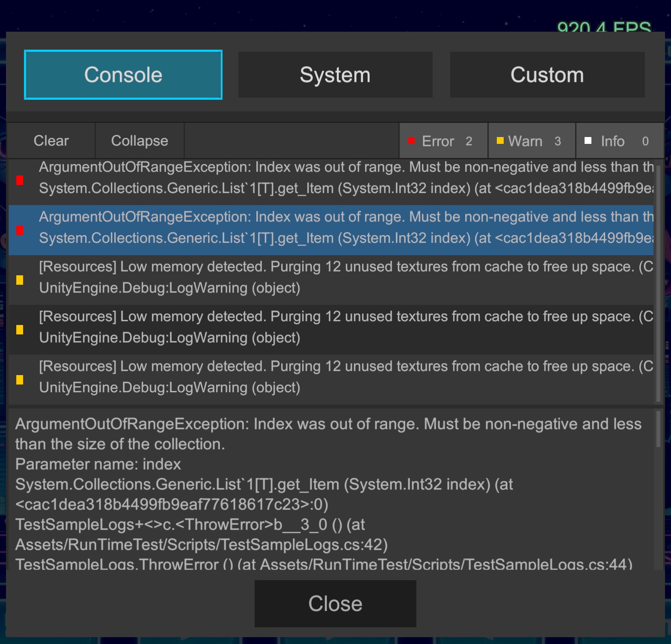Toggle the Error log filter
Viewport: 671px width, 644px height.
pos(443,141)
